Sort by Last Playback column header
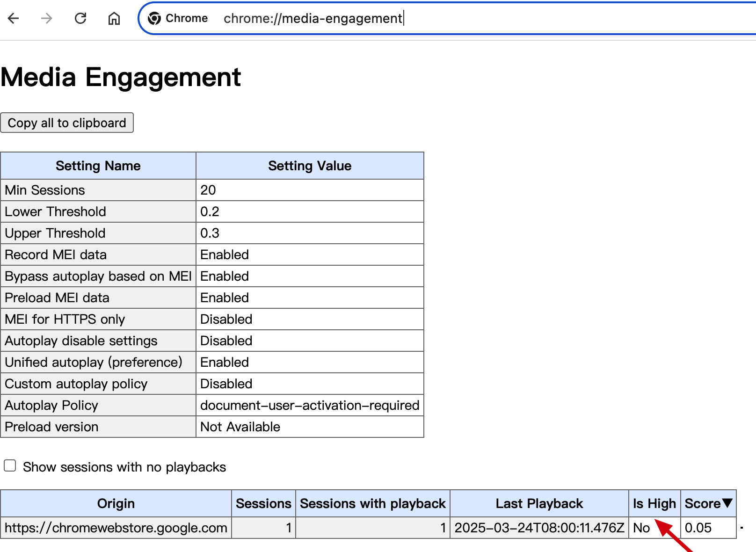Viewport: 756px width, 552px height. [539, 503]
